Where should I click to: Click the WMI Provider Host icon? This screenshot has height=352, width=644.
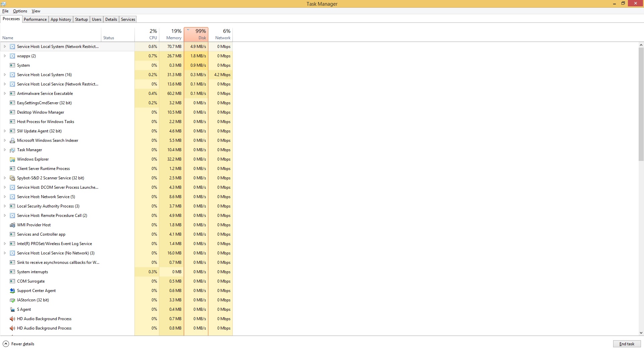[12, 225]
